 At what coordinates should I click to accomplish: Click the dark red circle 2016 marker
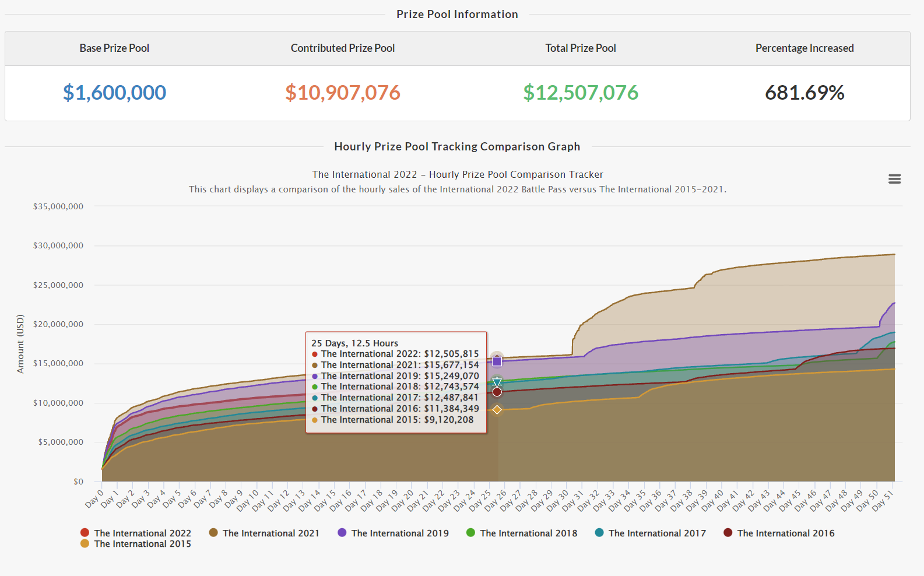497,392
